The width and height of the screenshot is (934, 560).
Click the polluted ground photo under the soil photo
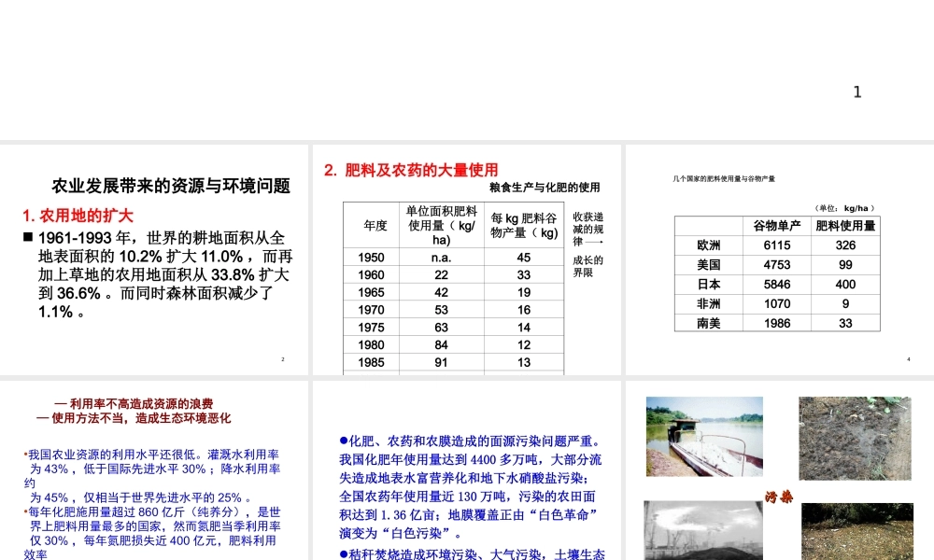click(857, 531)
